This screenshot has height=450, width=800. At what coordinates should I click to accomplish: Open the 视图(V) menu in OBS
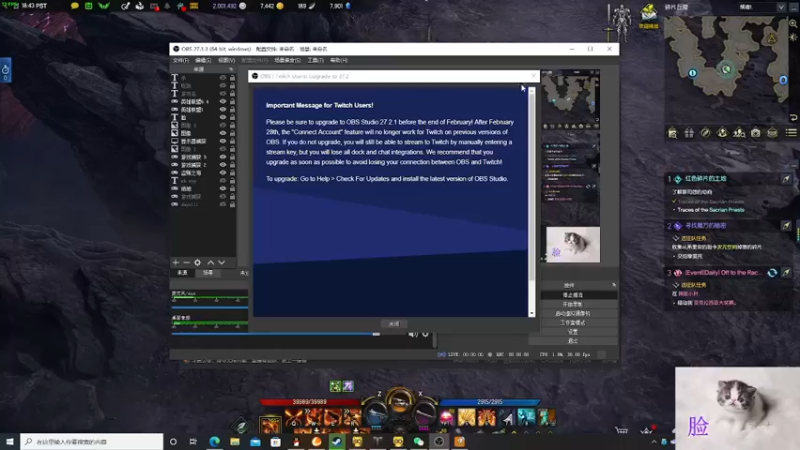click(226, 60)
